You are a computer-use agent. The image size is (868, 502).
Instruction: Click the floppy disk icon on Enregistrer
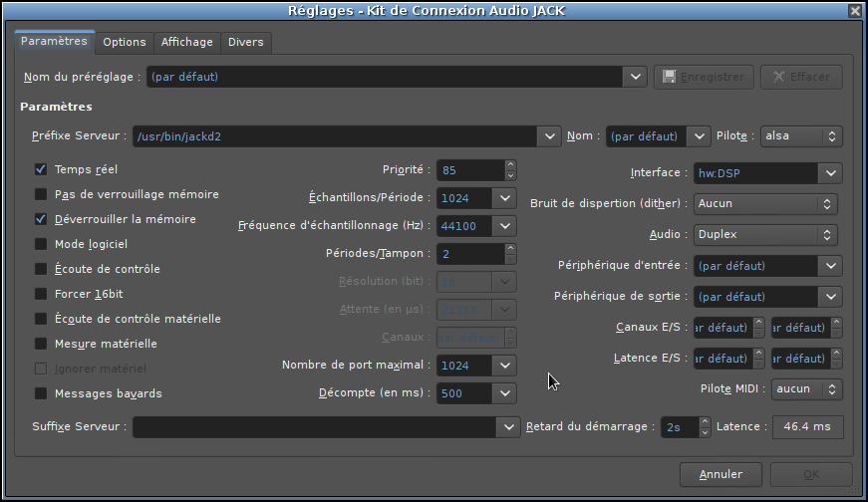[x=670, y=77]
